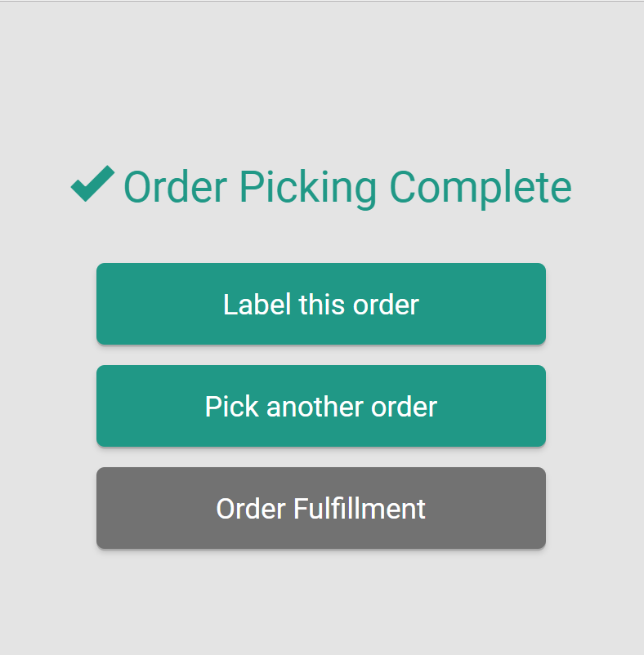
Task: Go to Order Fulfillment
Action: pyautogui.click(x=320, y=508)
